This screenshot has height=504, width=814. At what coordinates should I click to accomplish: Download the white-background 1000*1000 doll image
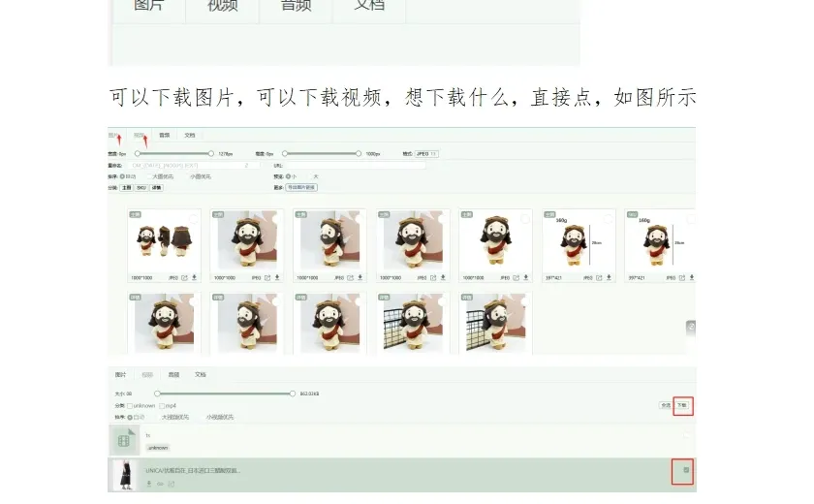point(526,278)
